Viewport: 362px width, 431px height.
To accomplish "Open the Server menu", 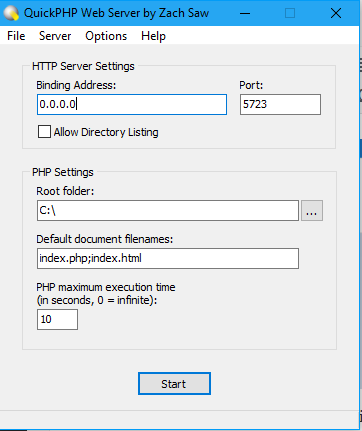I will pyautogui.click(x=55, y=36).
